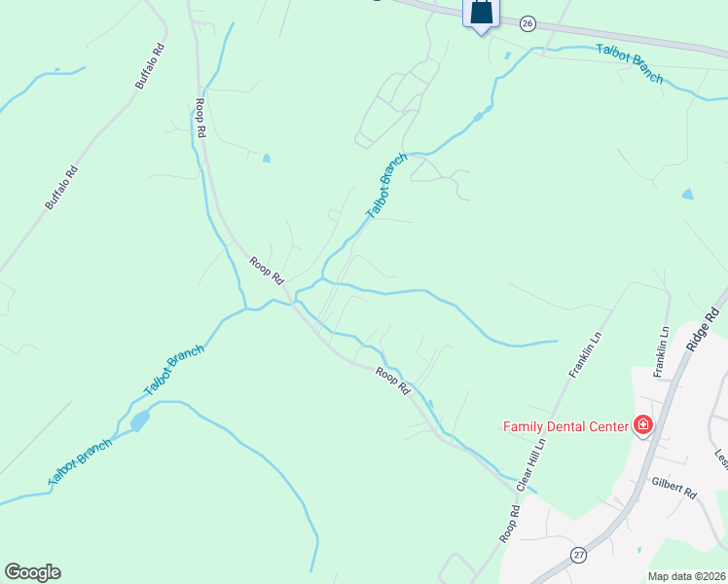
Task: Click the vertical Roop Rd label near top
Action: tap(200, 118)
